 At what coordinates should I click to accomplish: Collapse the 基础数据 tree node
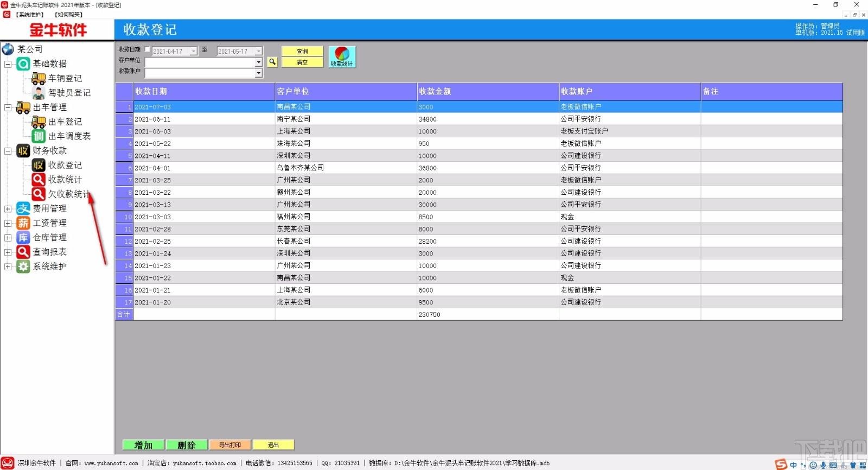click(8, 64)
